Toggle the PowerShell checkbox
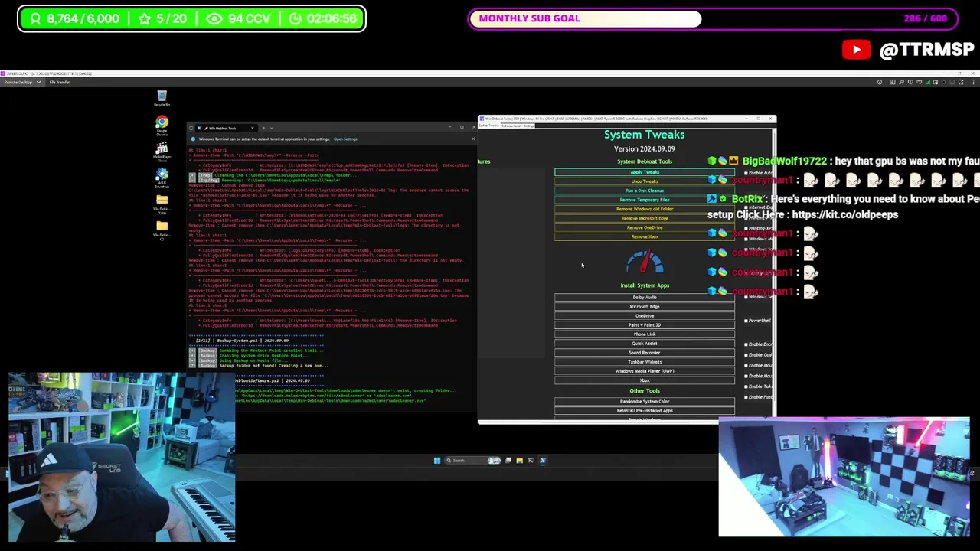The width and height of the screenshot is (980, 551). pos(746,321)
